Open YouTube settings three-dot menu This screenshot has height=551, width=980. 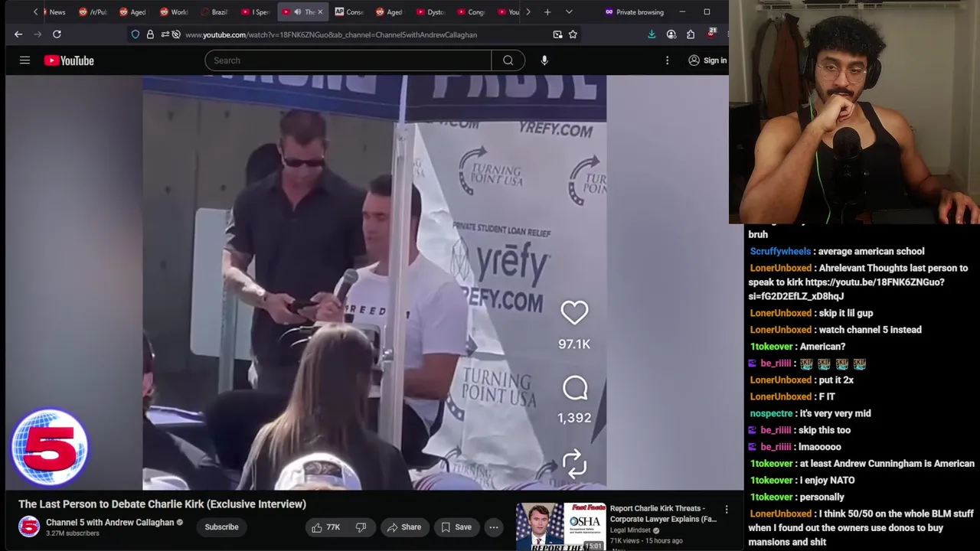[667, 60]
